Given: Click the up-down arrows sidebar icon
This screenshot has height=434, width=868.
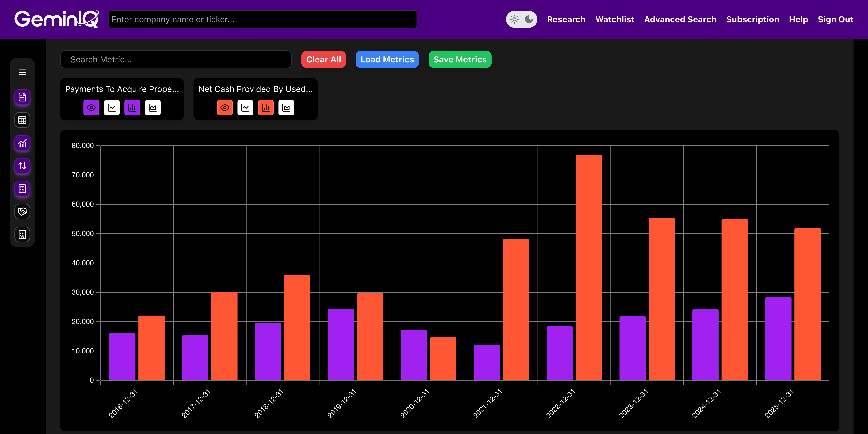Looking at the screenshot, I should (x=22, y=166).
